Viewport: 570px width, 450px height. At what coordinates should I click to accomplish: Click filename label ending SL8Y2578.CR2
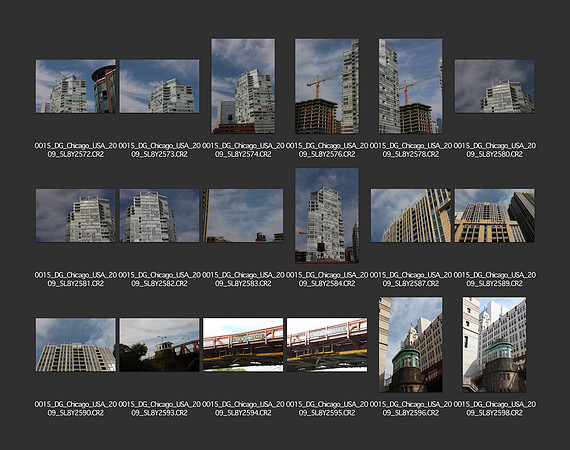[410, 150]
